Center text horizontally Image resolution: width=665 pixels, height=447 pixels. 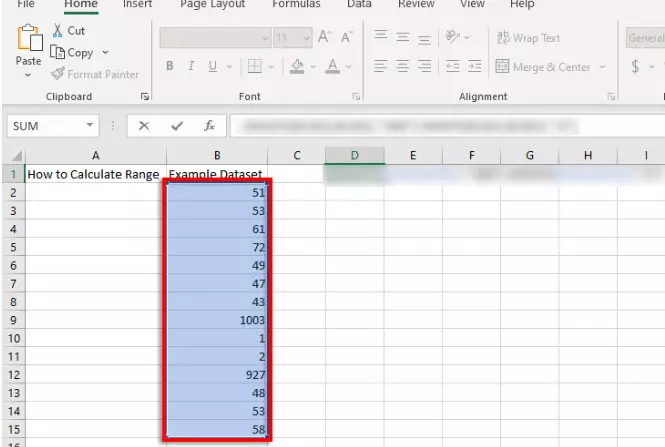(x=402, y=66)
